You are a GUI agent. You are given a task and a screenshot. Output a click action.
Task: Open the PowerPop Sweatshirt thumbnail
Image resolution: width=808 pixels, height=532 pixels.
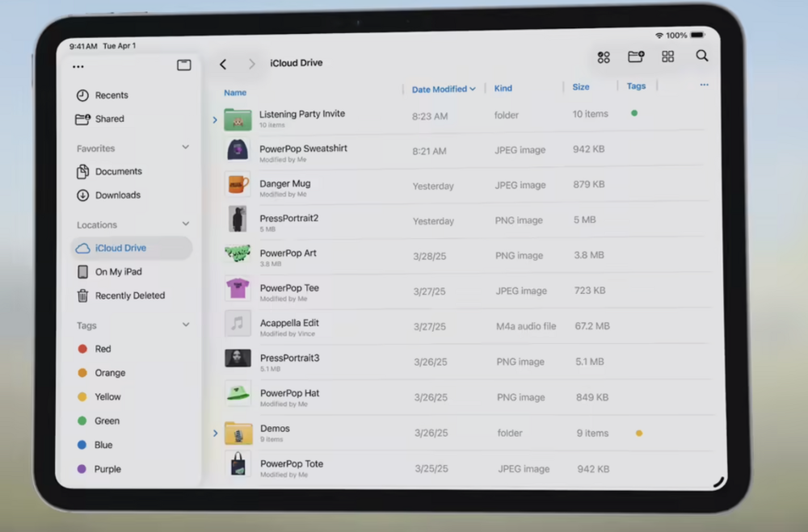[x=238, y=150]
